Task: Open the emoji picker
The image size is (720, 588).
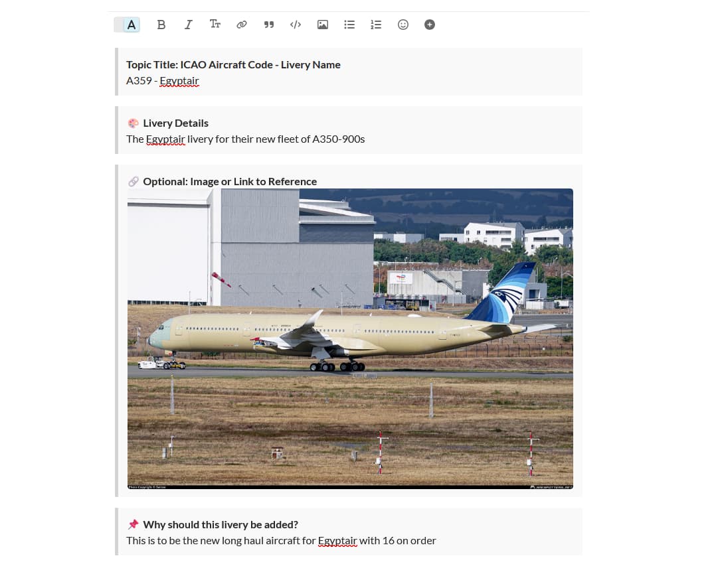Action: tap(403, 25)
